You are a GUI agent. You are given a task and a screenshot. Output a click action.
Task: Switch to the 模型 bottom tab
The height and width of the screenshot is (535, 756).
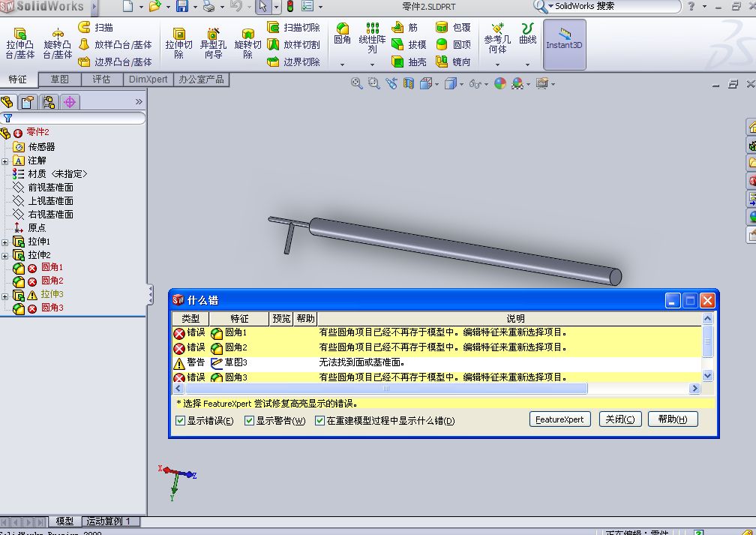click(64, 521)
